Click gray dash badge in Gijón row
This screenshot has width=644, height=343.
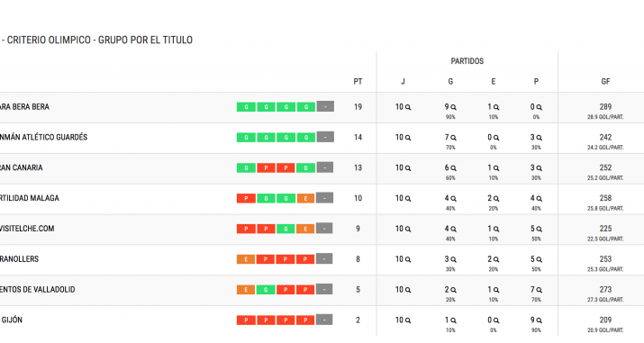click(x=324, y=320)
